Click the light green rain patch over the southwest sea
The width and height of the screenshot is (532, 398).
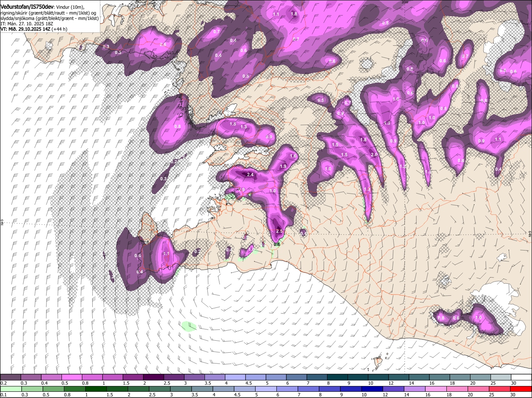[x=189, y=326]
